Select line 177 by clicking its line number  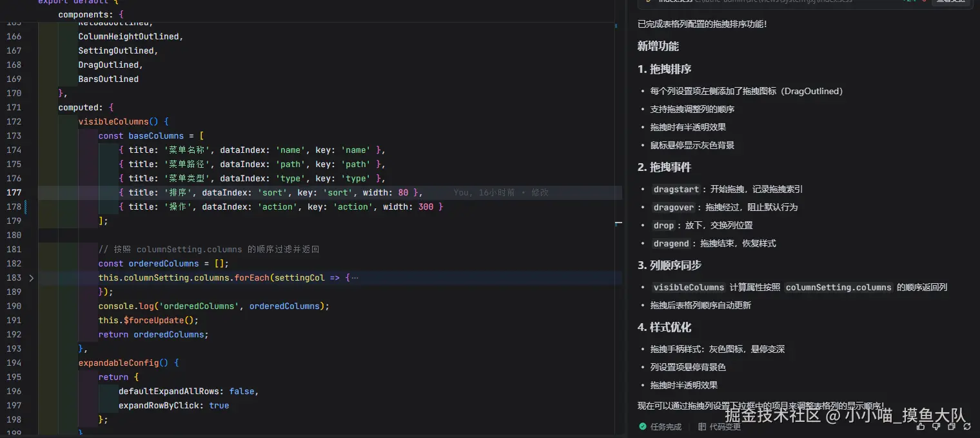pyautogui.click(x=14, y=192)
